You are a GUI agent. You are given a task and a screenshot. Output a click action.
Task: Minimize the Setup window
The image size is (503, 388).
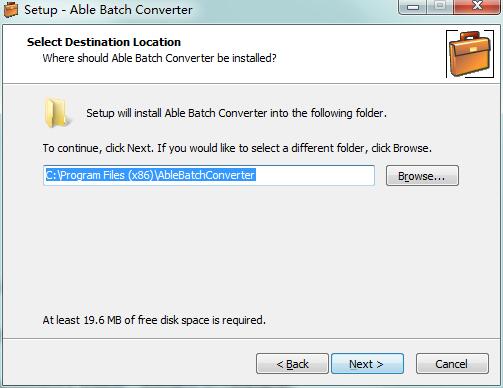pyautogui.click(x=413, y=7)
